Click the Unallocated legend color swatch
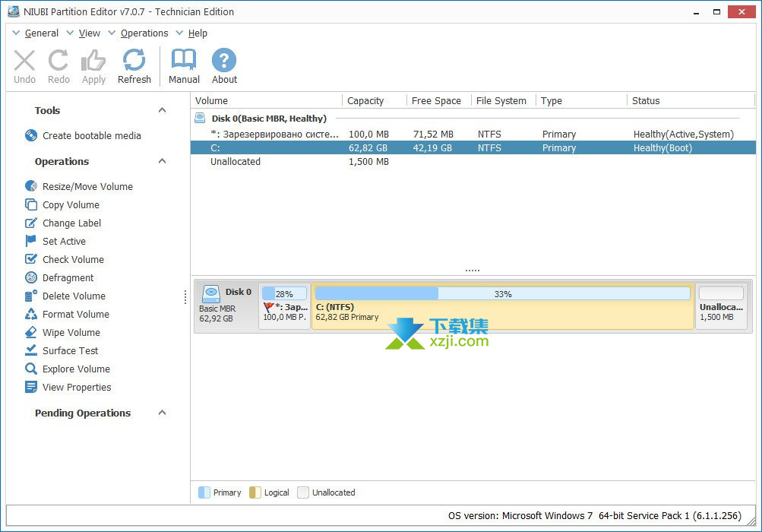 pyautogui.click(x=303, y=492)
